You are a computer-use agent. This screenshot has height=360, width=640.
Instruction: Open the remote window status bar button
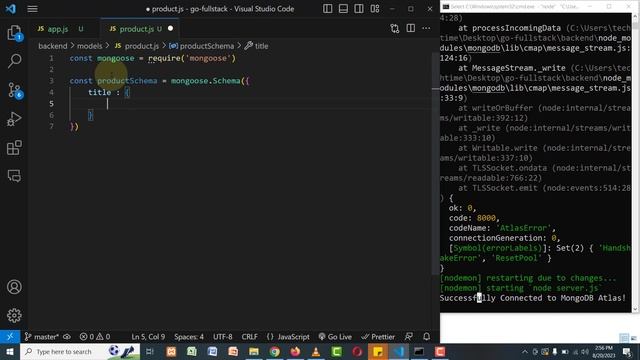[10, 337]
